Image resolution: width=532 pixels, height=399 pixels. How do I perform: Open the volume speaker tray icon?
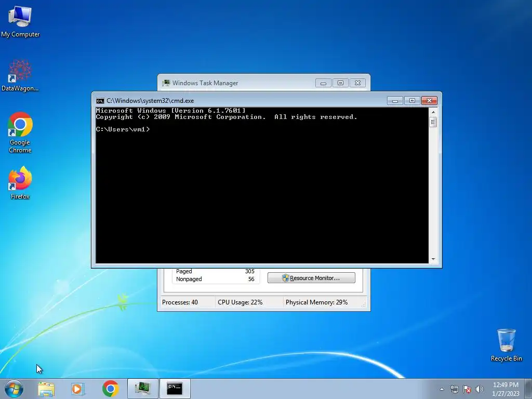click(480, 389)
